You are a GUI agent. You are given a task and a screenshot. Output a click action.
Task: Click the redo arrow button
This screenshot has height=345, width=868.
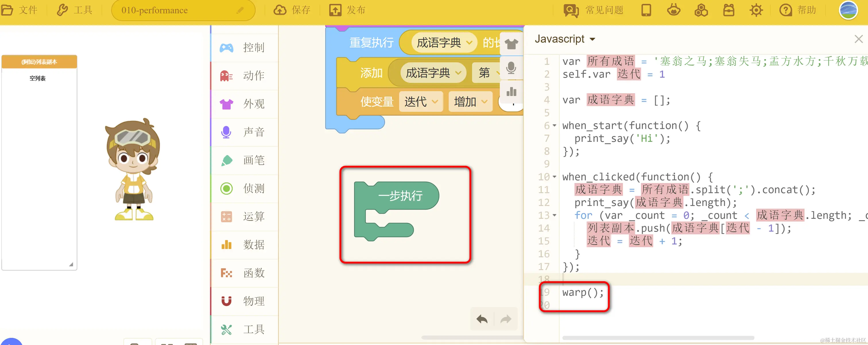(505, 319)
